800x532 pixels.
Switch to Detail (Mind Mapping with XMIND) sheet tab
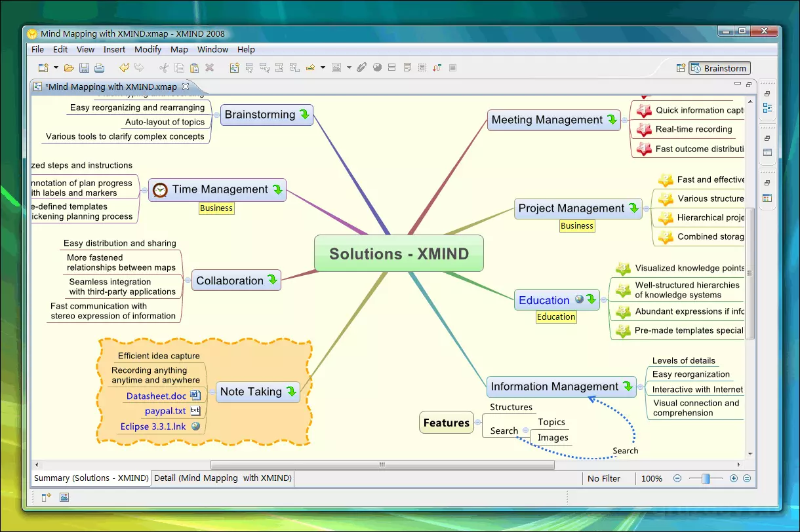[x=222, y=478]
